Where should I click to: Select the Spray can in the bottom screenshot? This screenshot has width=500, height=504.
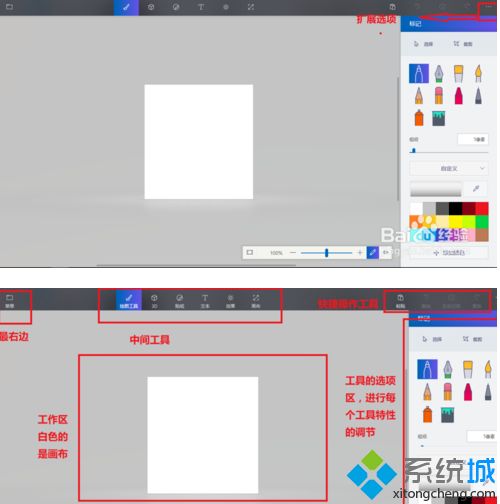pos(427,414)
